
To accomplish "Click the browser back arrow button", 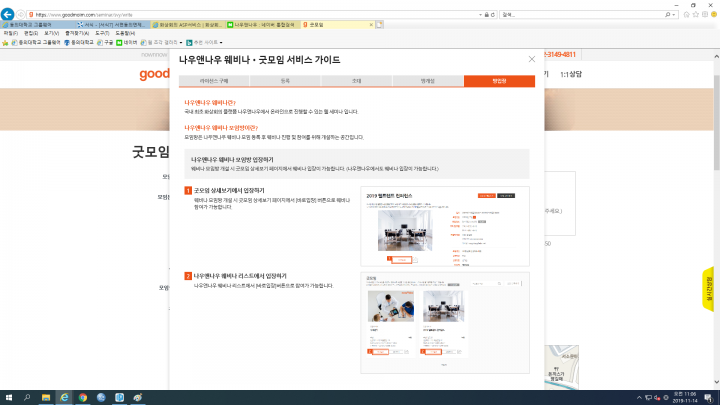I will tap(7, 14).
